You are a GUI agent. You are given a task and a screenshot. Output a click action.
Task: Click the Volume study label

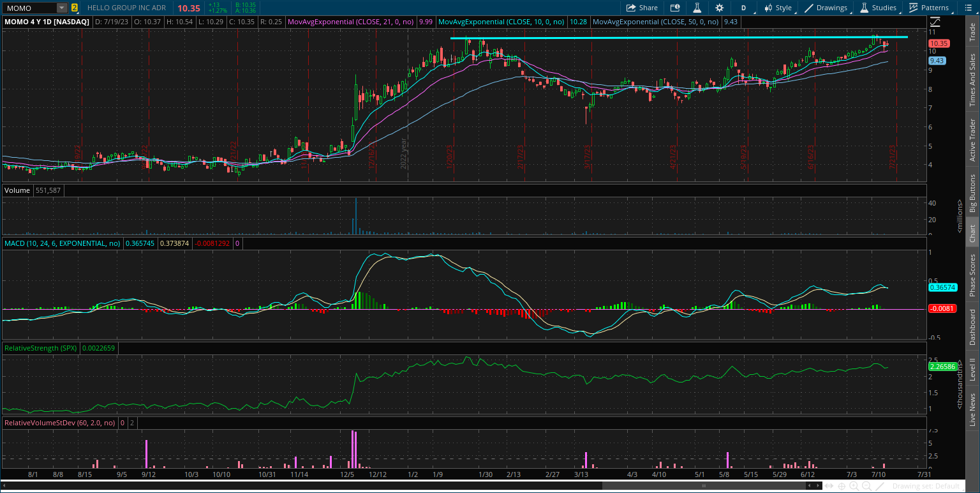pyautogui.click(x=17, y=190)
